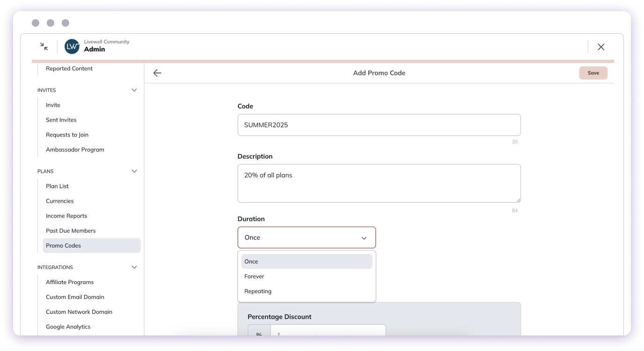The height and width of the screenshot is (351, 644).
Task: Click the back arrow on Add Promo Code
Action: tap(157, 73)
